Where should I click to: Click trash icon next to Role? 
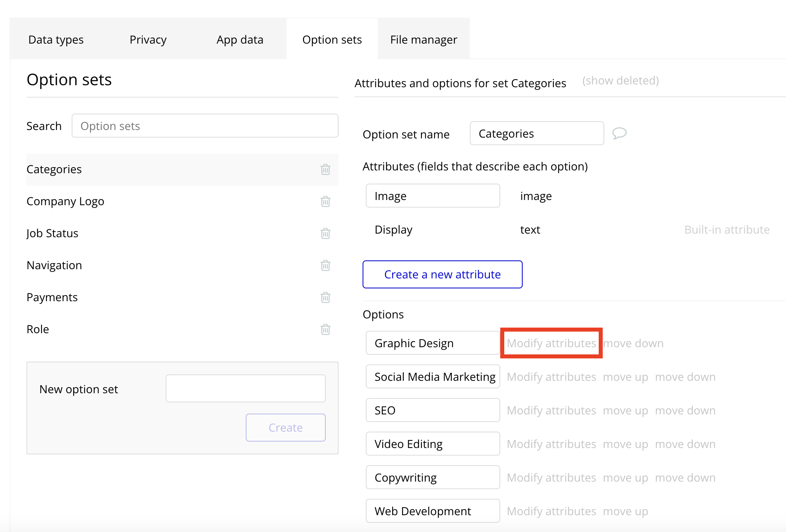click(x=325, y=330)
